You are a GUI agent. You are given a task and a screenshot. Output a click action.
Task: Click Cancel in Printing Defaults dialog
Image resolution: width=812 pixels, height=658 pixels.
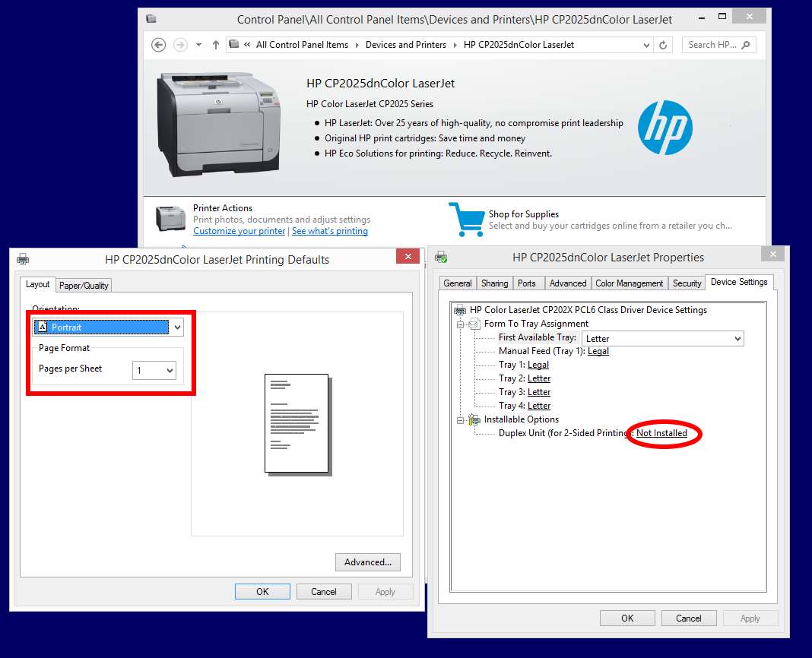tap(324, 591)
